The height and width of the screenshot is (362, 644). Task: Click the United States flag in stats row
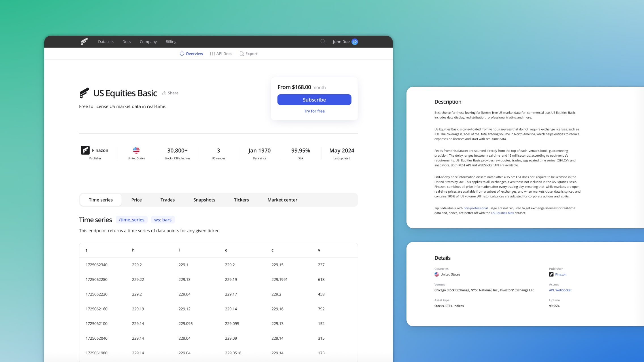(x=136, y=150)
